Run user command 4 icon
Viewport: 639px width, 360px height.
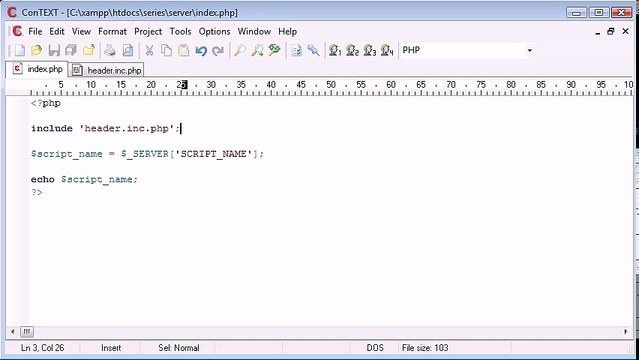point(387,51)
